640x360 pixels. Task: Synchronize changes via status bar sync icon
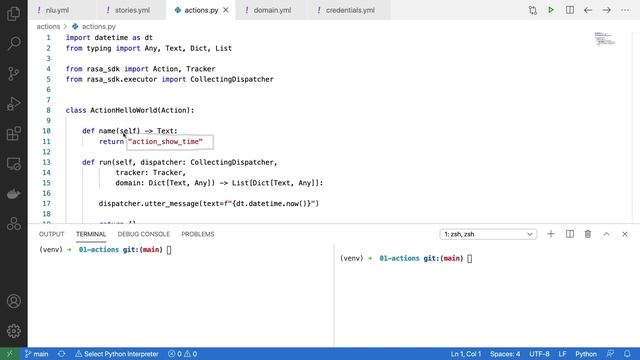click(x=62, y=354)
